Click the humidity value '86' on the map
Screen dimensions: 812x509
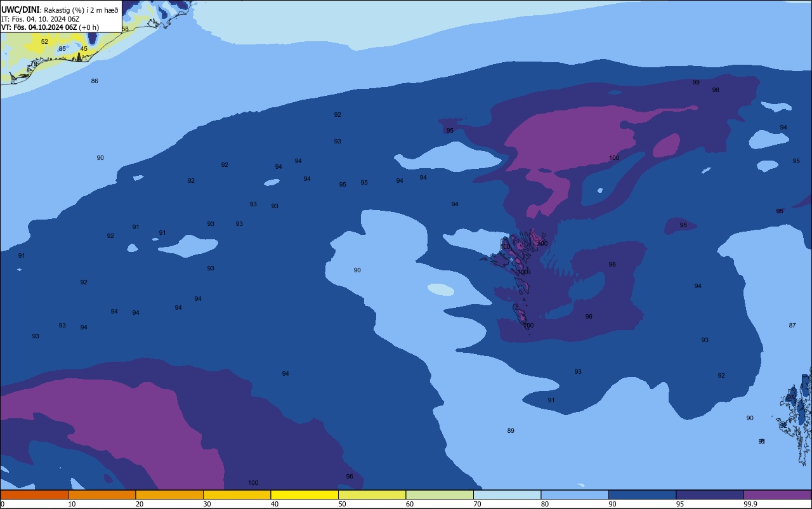pyautogui.click(x=95, y=81)
